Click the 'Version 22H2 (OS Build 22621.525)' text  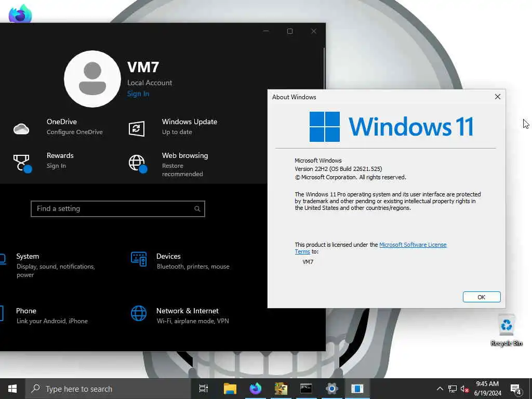pyautogui.click(x=338, y=169)
